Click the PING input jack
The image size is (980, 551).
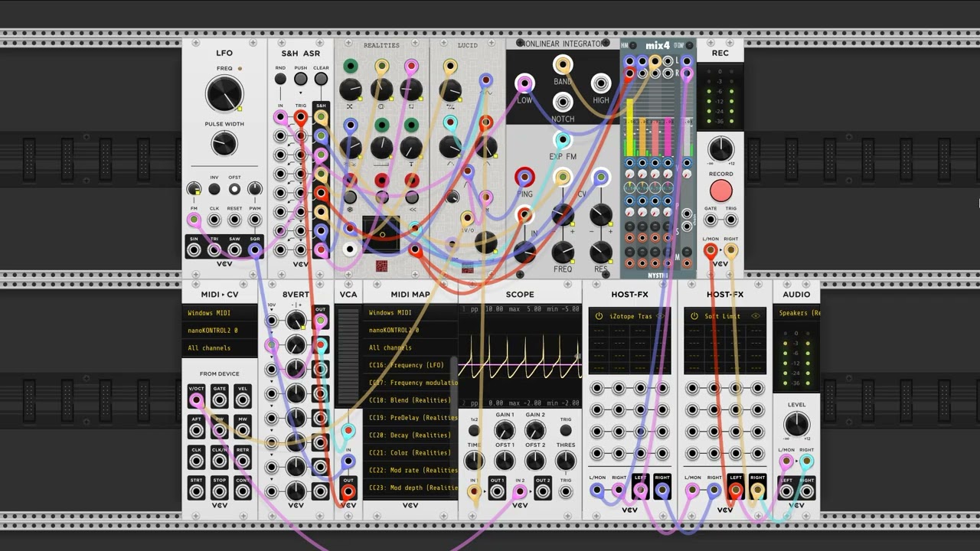point(524,178)
